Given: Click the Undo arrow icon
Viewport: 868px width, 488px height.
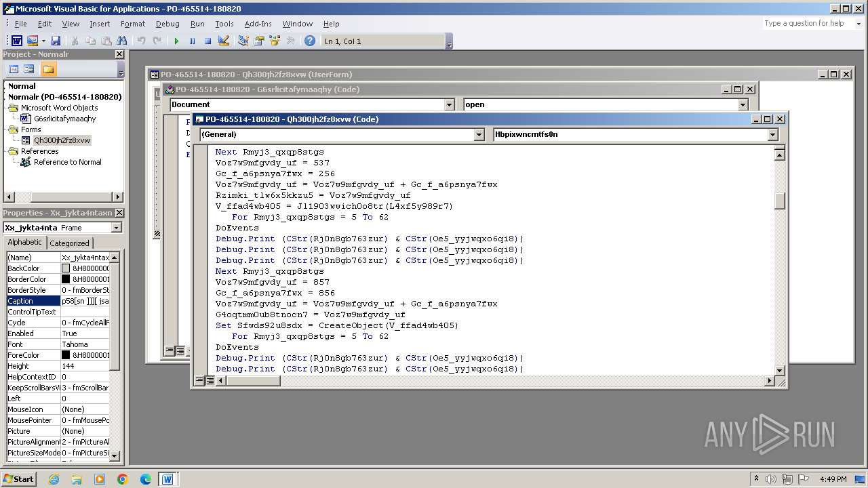Looking at the screenshot, I should coord(141,41).
